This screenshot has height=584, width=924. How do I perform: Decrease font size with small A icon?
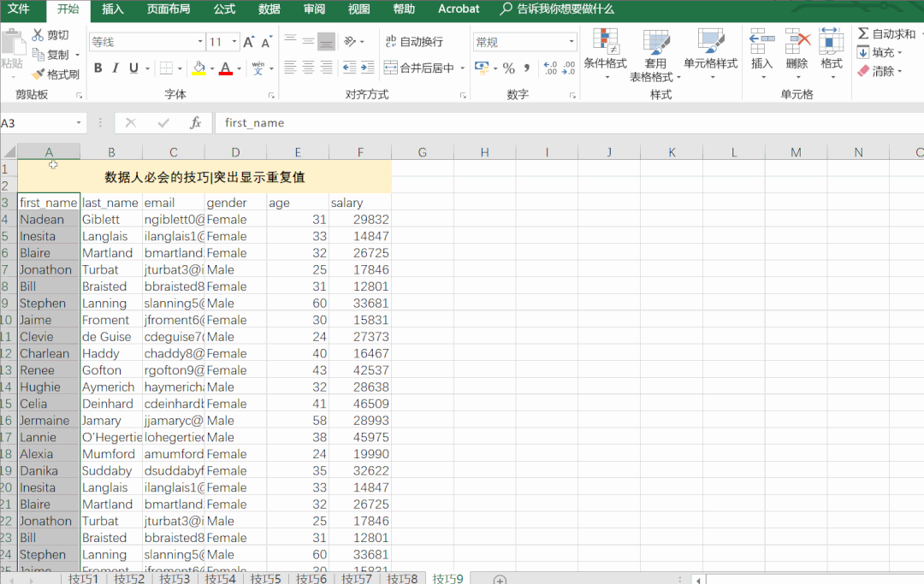click(x=266, y=42)
